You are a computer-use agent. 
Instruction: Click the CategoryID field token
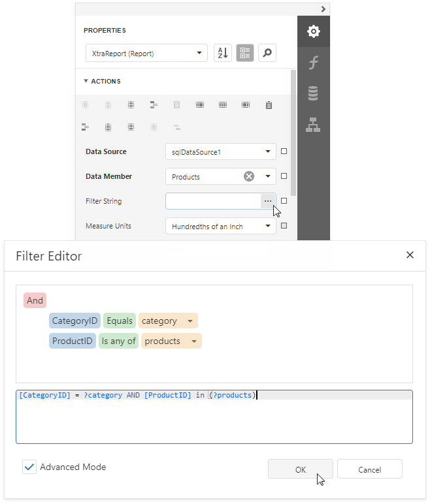tap(74, 321)
